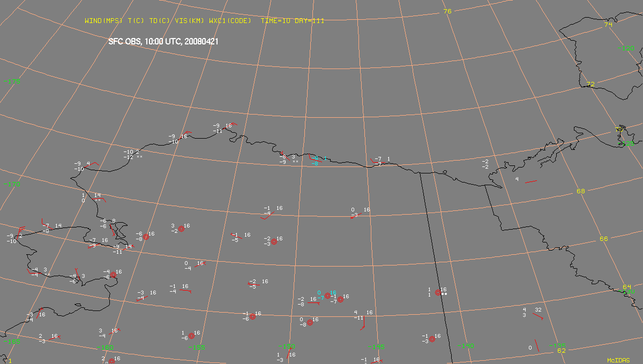This screenshot has width=643, height=364.
Task: Select wind barb beside lone temperature 0
Action: 537,345
